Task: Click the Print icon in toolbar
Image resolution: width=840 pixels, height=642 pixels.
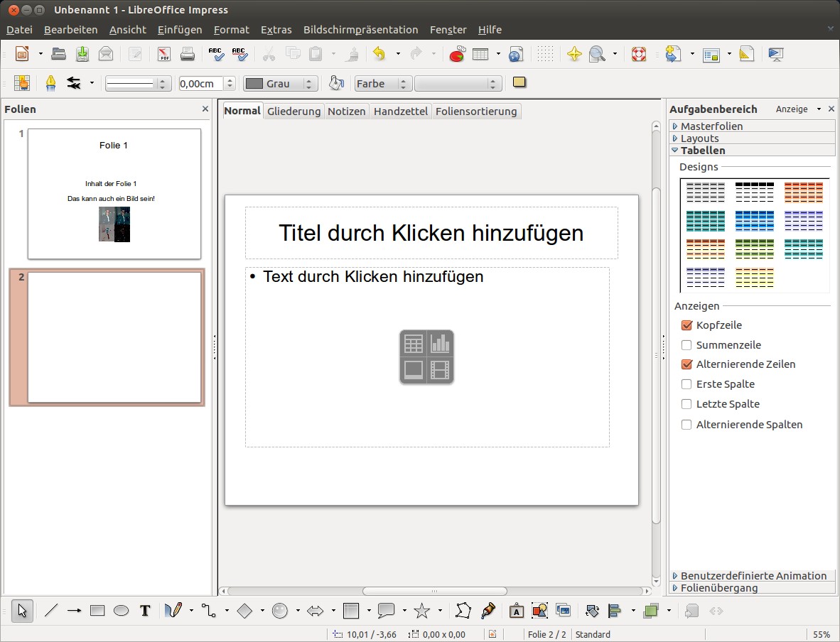Action: click(x=187, y=54)
